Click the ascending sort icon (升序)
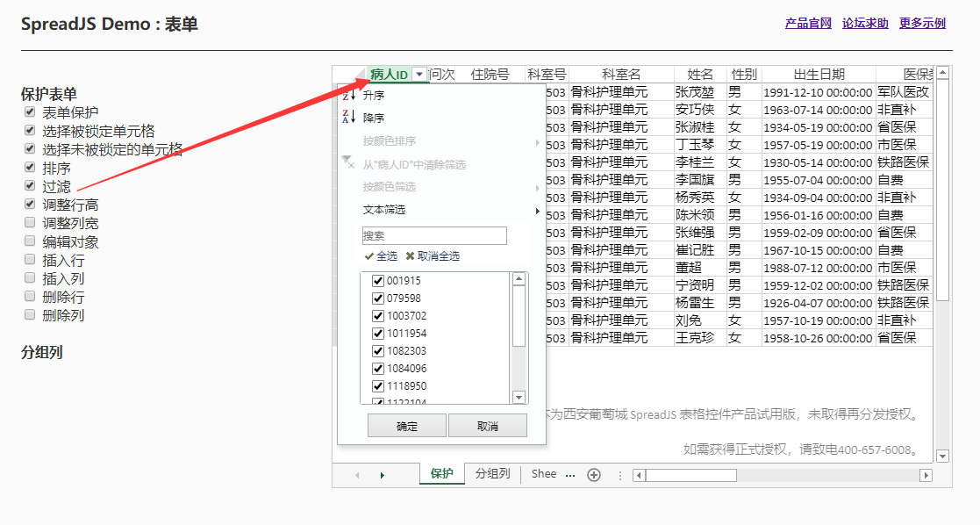This screenshot has width=980, height=525. coord(349,95)
